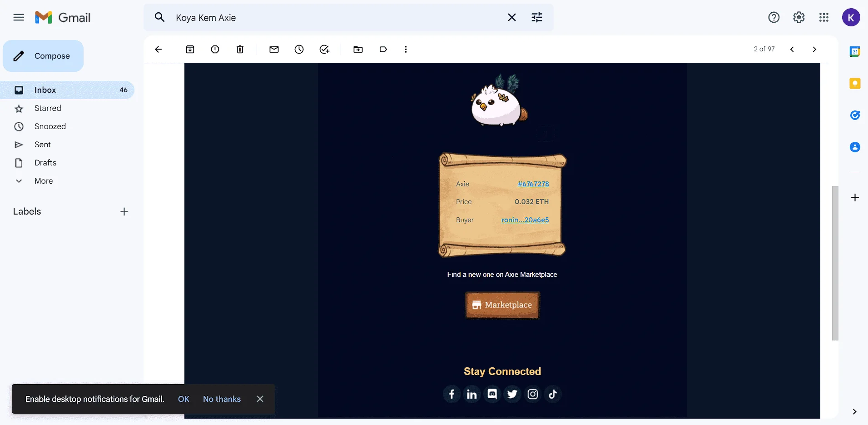Go to the older email arrow
The image size is (868, 425).
click(814, 50)
